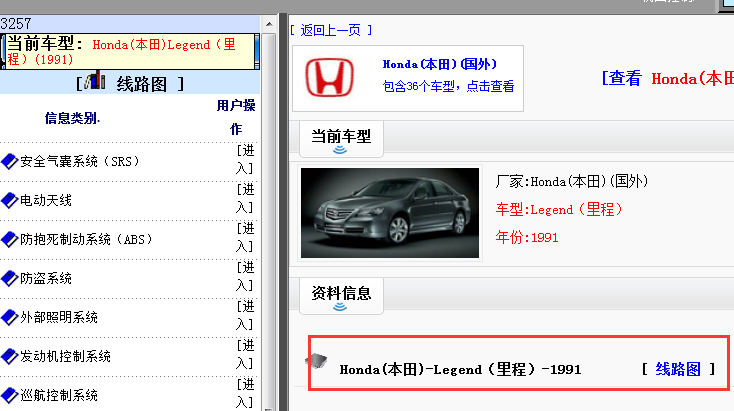Viewport: 734px width, 411px height.
Task: Click the book icon beside 安全气囊系统（SRS）
Action: point(9,161)
